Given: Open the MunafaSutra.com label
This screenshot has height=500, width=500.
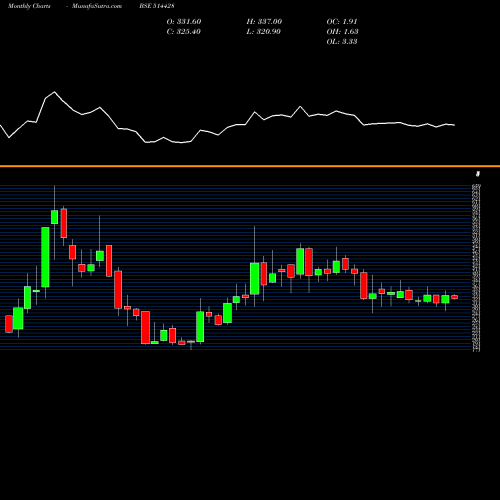Looking at the screenshot, I should 97,6.
